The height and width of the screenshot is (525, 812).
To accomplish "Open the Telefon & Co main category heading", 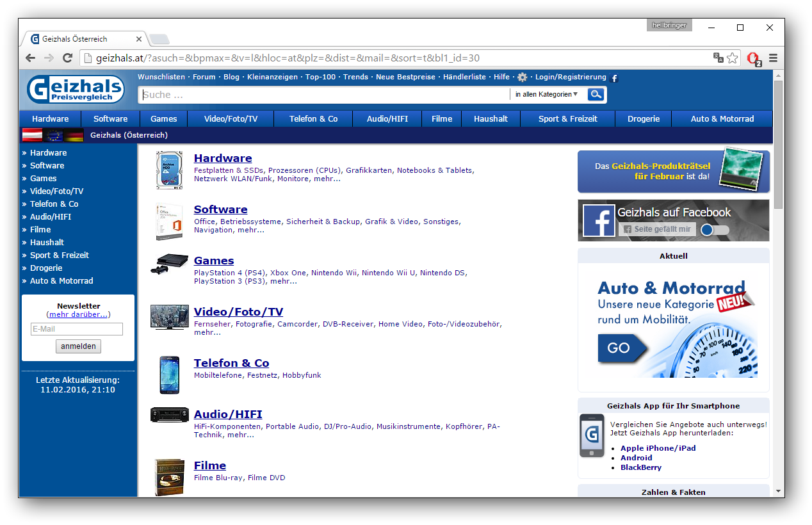I will tap(232, 363).
